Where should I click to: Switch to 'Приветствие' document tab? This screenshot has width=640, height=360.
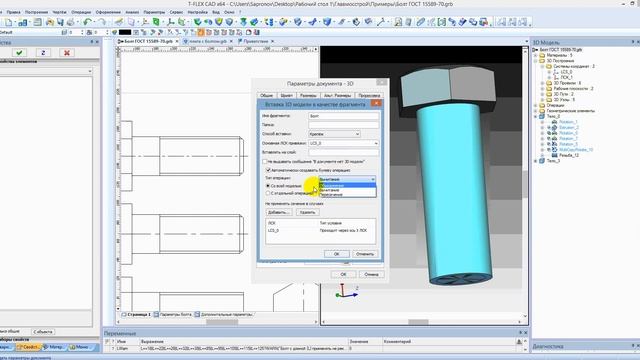[x=256, y=41]
